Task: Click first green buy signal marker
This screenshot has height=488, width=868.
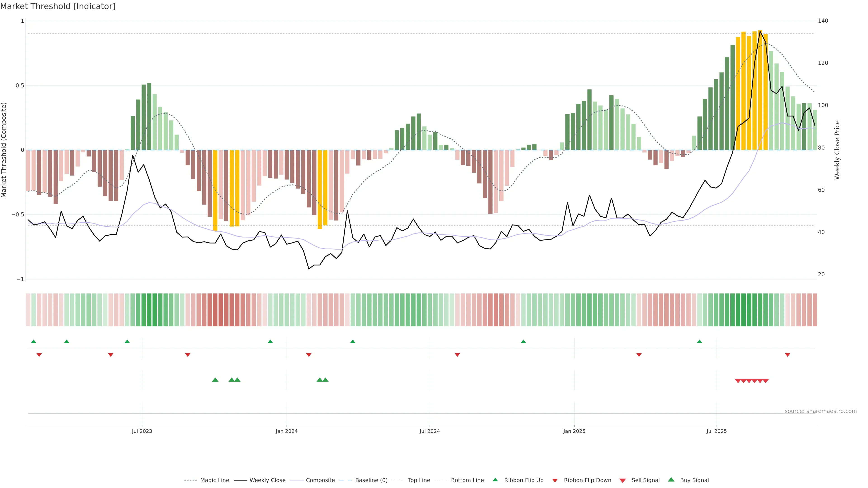Action: coord(215,380)
